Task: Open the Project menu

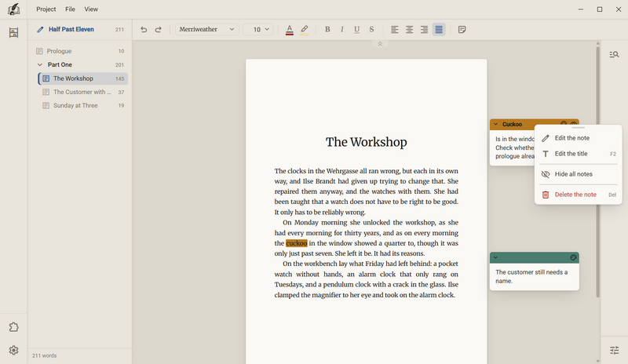Action: tap(46, 9)
